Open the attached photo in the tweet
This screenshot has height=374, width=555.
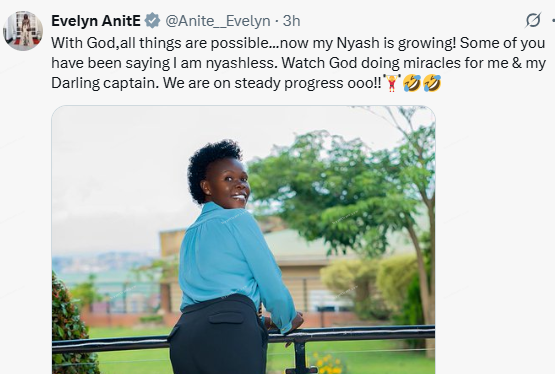click(x=244, y=240)
